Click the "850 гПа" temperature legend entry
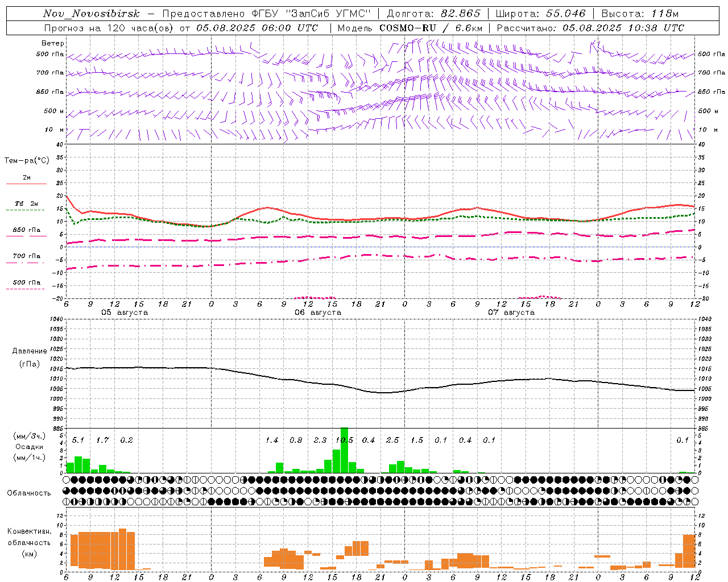This screenshot has height=582, width=728. point(26,230)
